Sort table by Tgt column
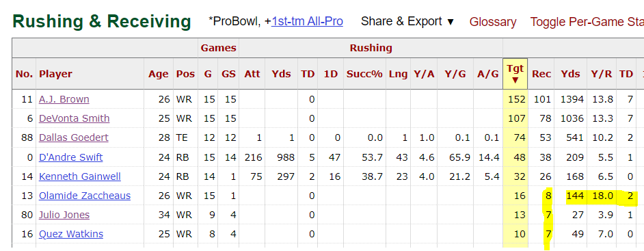Image resolution: width=644 pixels, height=251 pixels. click(x=515, y=74)
